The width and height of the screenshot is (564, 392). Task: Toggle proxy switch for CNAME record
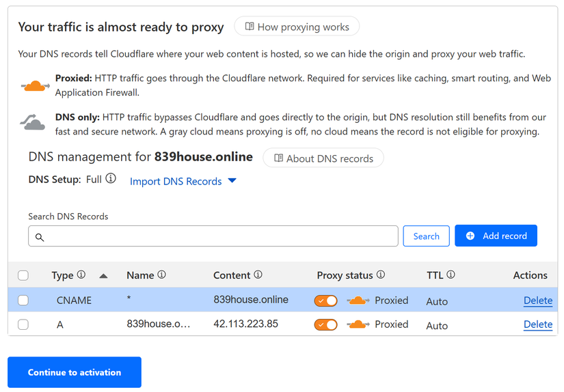coord(326,300)
